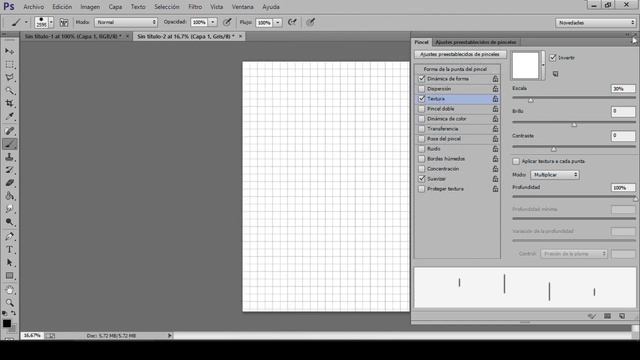Screen dimensions: 640x360
Task: Select the Crop tool
Action: [9, 103]
